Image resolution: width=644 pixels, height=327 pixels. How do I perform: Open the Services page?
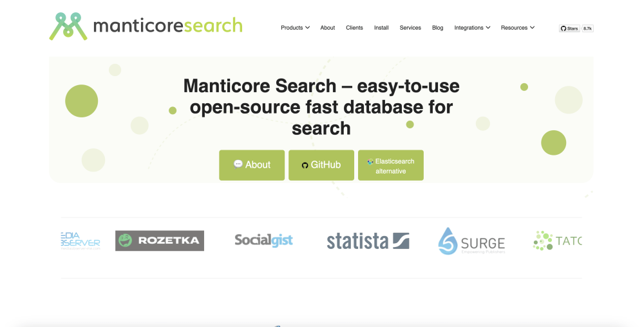[410, 28]
